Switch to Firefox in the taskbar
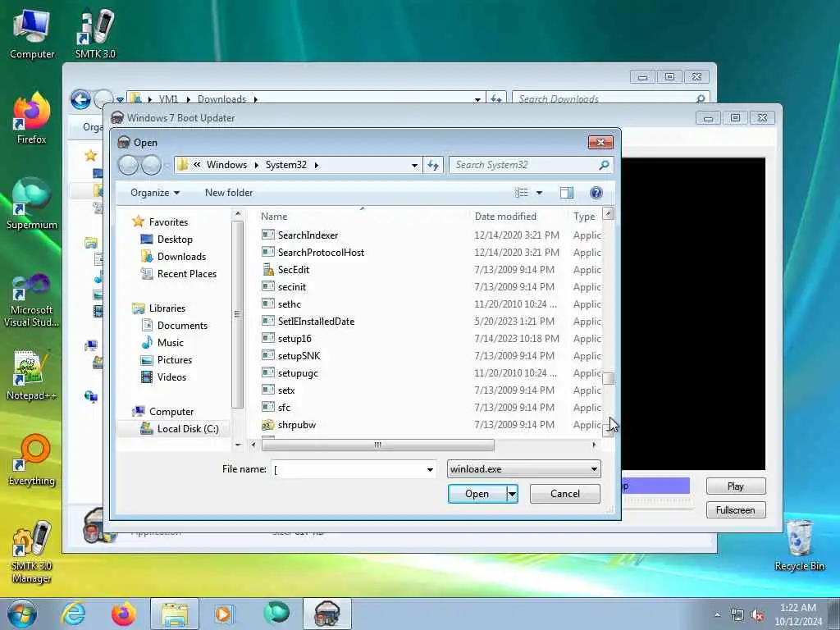Screen dimensions: 840x630 click(x=123, y=614)
